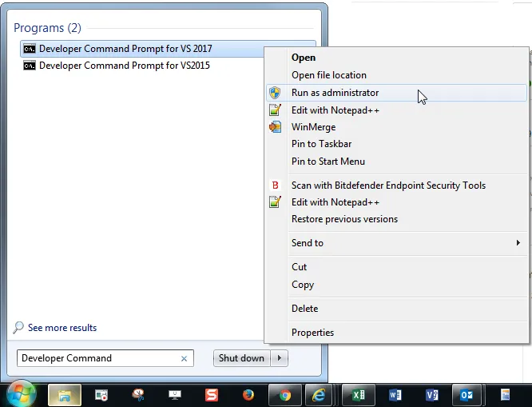This screenshot has height=407, width=532.
Task: Choose Pin to Taskbar
Action: pos(396,144)
